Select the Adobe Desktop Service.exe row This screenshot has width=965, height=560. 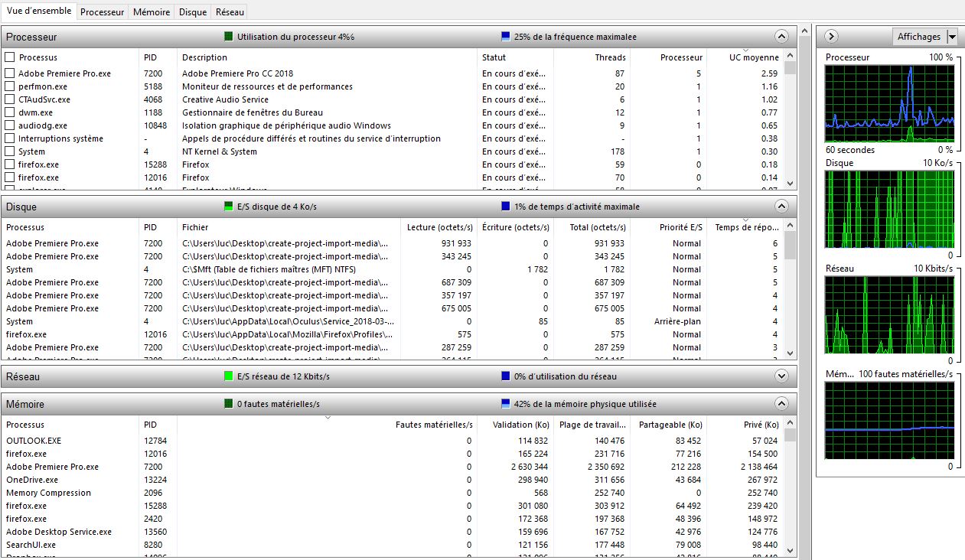[393, 532]
